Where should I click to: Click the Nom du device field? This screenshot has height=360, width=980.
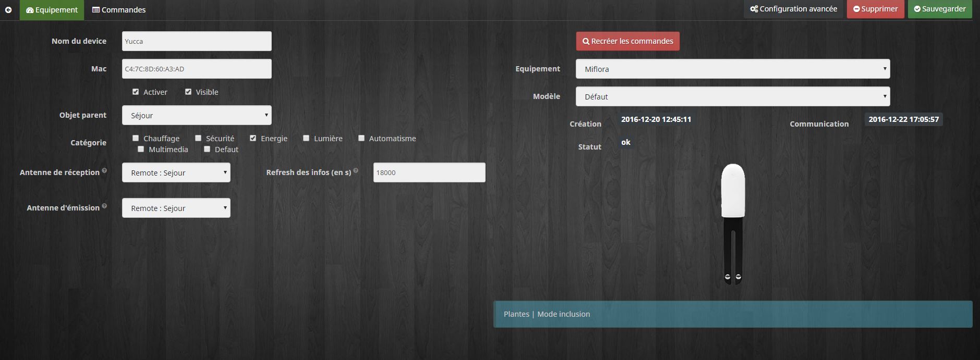pyautogui.click(x=197, y=41)
